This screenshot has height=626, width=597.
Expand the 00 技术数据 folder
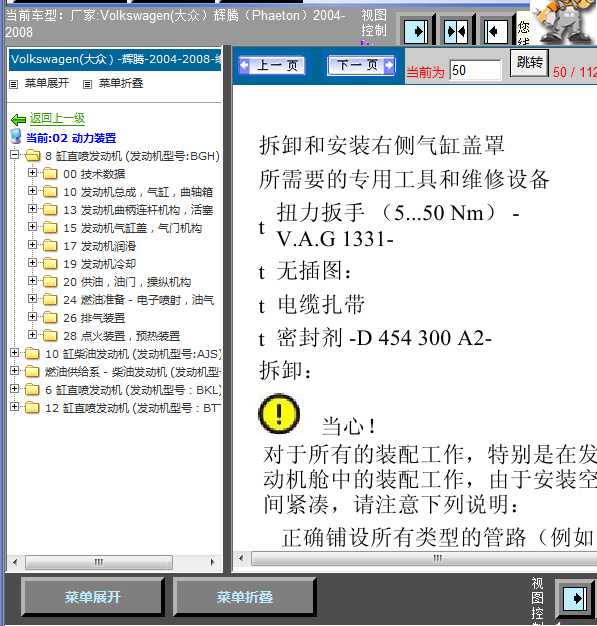point(32,173)
